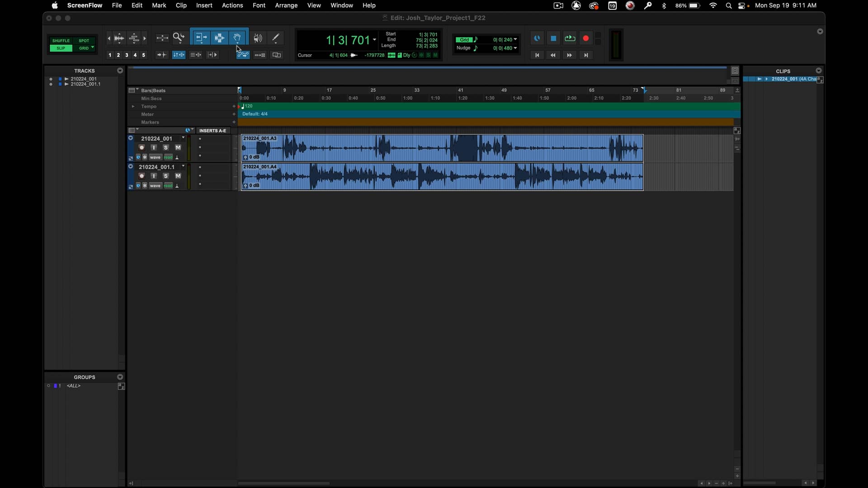Click the Return to Zero button

click(537, 55)
